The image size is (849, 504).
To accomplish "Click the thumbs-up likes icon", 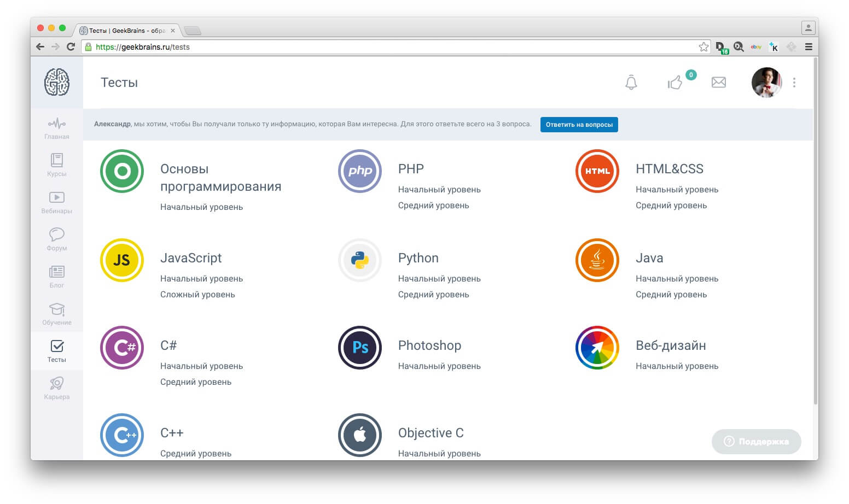I will click(675, 83).
